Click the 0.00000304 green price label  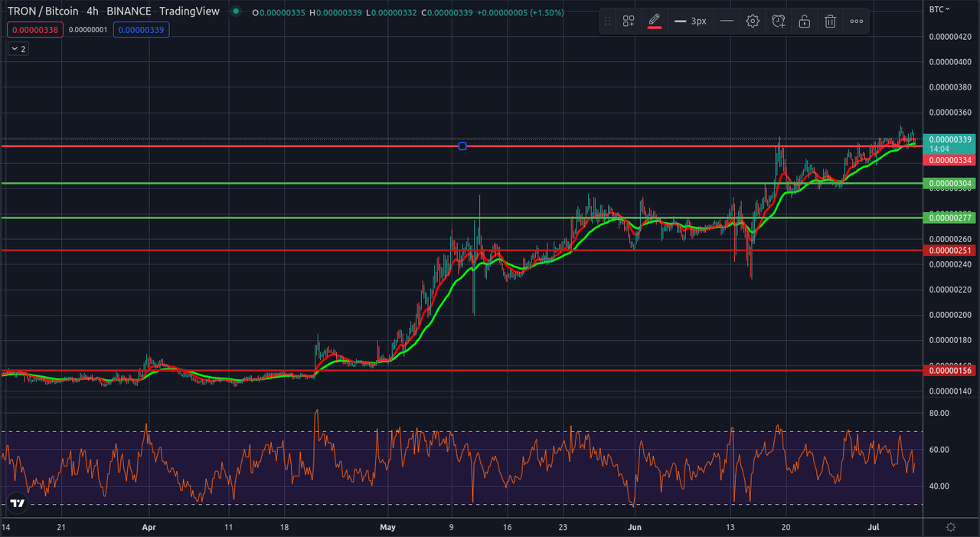949,184
